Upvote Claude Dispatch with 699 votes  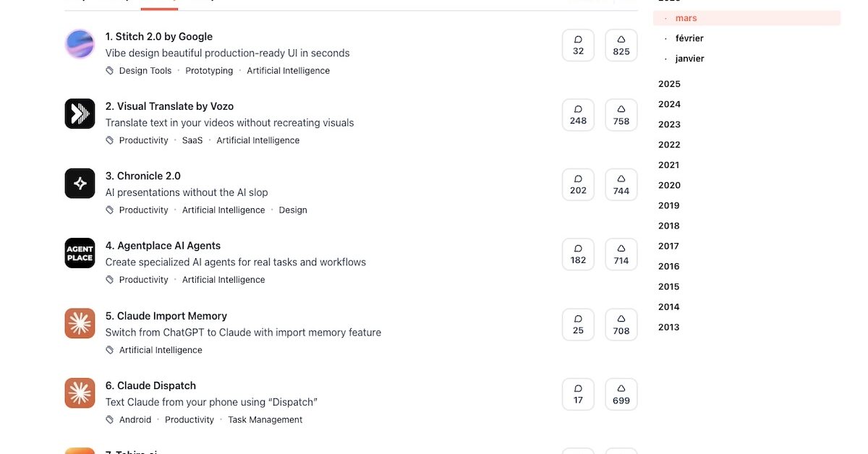pos(621,394)
